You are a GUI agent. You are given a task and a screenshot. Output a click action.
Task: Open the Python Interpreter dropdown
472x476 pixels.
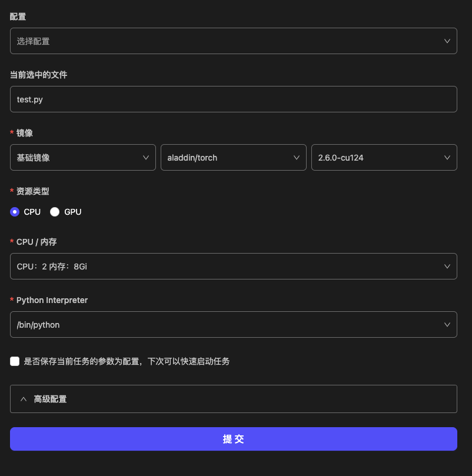pos(234,324)
